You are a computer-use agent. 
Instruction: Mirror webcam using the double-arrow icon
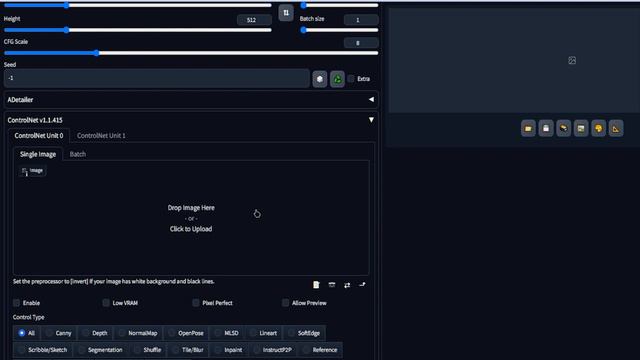click(347, 285)
